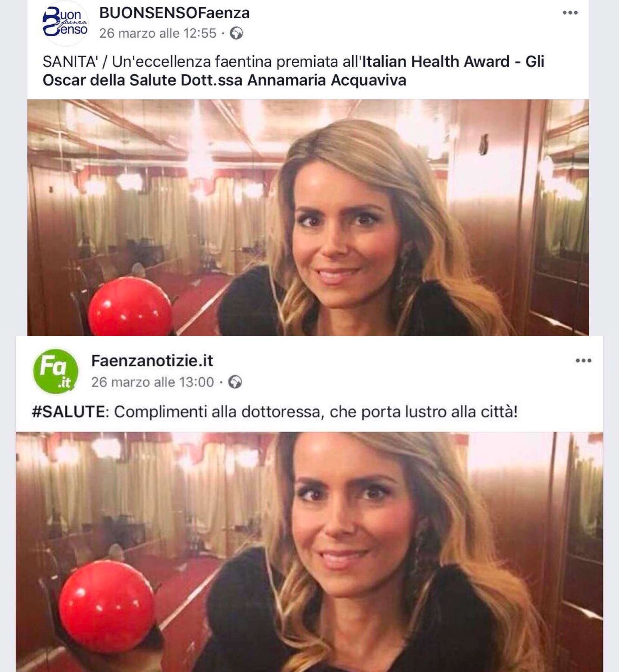Open the Faenzanotizie.it post options menu

coord(583,361)
